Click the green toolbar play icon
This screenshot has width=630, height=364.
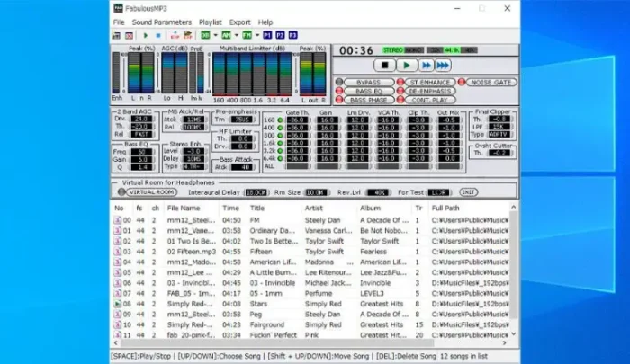pyautogui.click(x=145, y=35)
